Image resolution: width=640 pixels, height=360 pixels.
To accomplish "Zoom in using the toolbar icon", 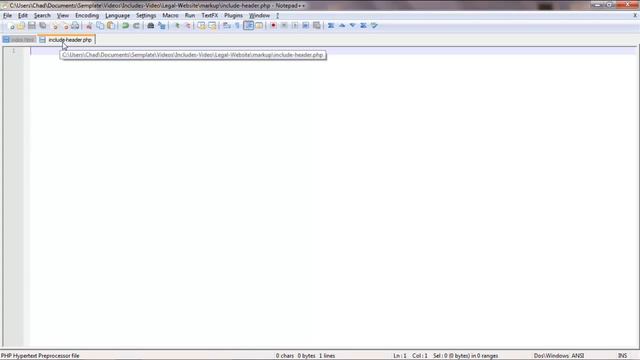I will click(x=177, y=26).
